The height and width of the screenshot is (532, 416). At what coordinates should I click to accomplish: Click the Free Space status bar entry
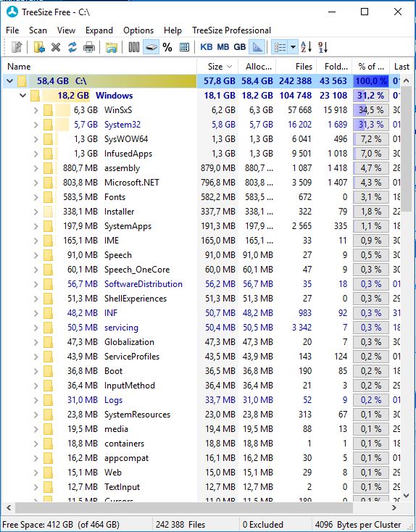coord(61,525)
